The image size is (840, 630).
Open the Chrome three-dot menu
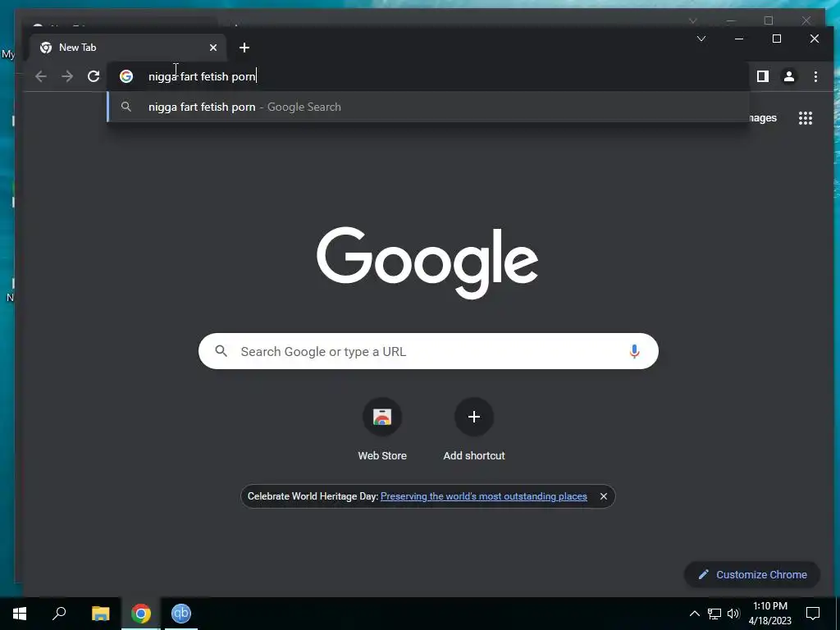click(815, 76)
